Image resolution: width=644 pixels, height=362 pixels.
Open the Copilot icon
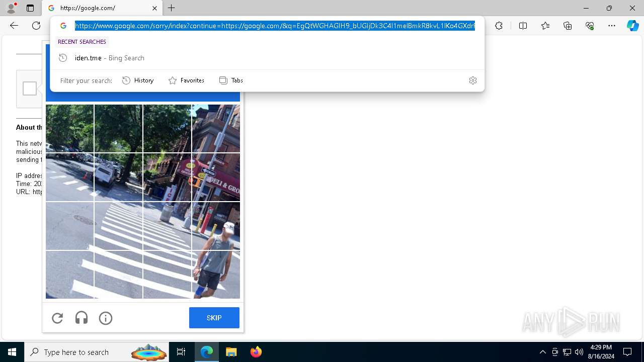click(632, 26)
